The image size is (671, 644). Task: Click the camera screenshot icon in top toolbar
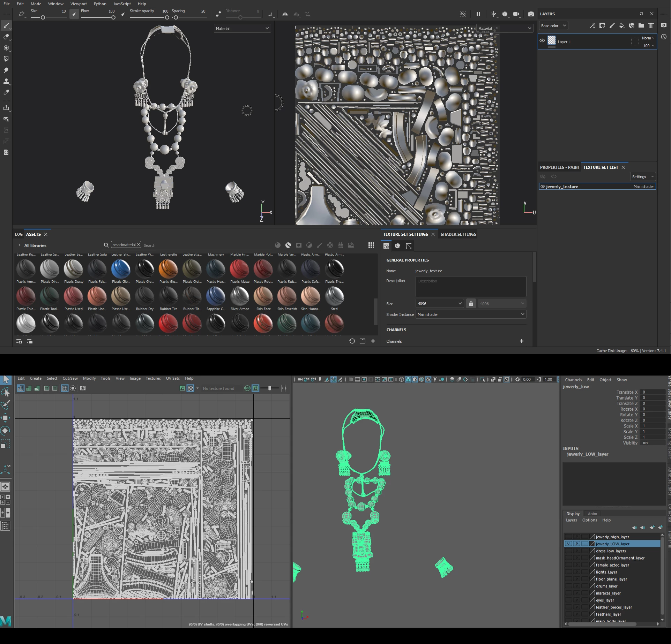point(531,14)
